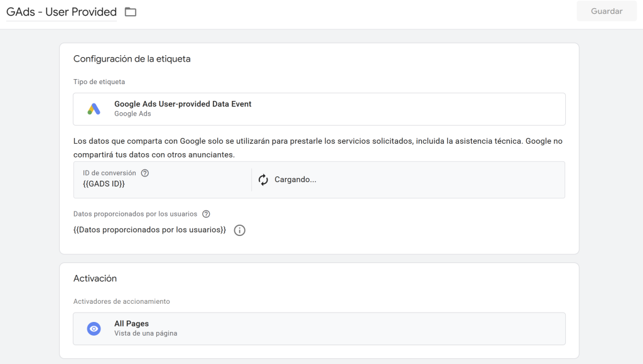The width and height of the screenshot is (643, 364).
Task: Click the {{GADS ID}} conversion ID value
Action: 104,184
